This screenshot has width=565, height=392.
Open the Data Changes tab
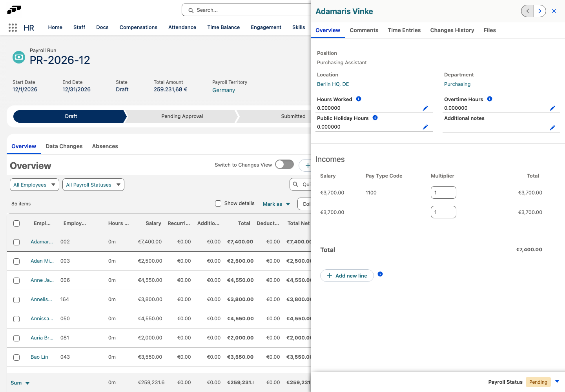click(64, 146)
